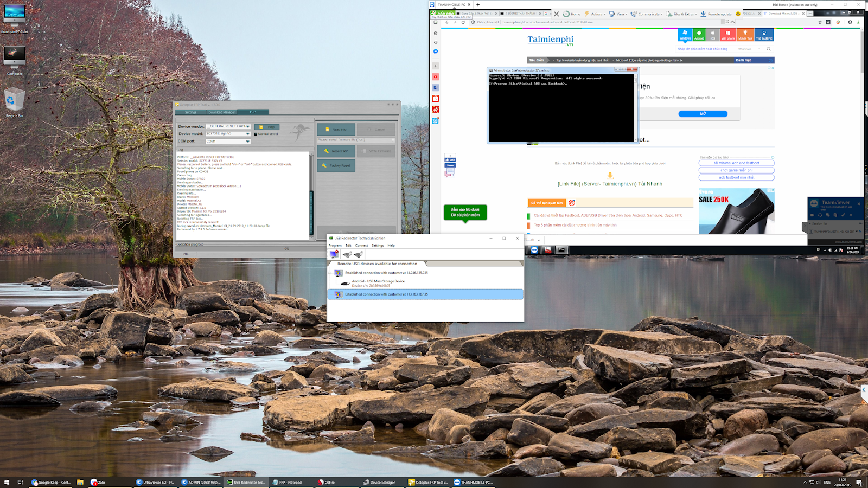Select connection with customer at 113.163.187.35
This screenshot has height=488, width=868.
point(425,294)
